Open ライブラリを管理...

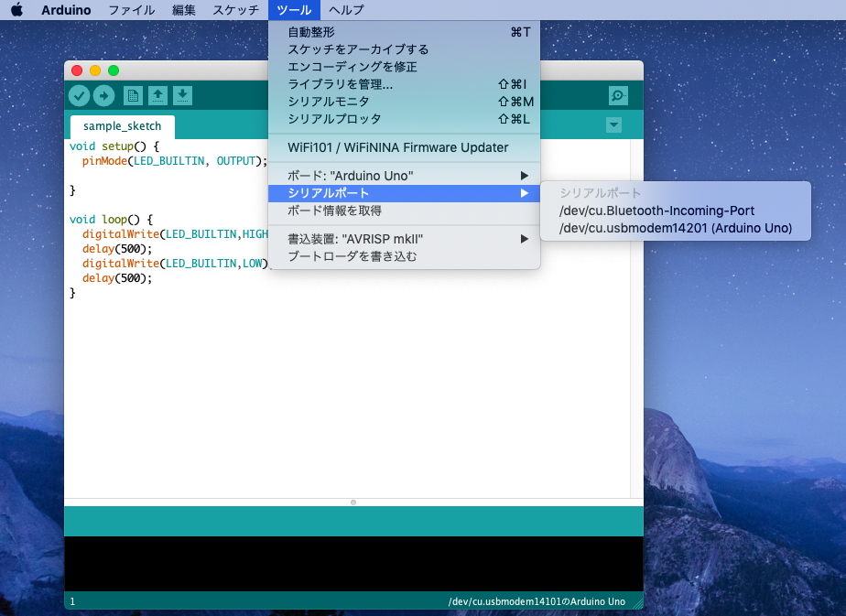(404, 84)
